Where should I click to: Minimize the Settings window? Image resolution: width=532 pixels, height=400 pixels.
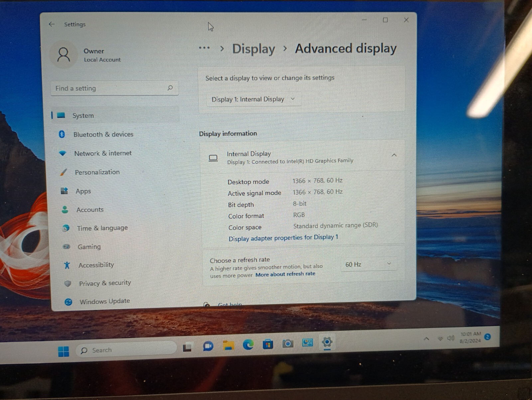(x=364, y=20)
